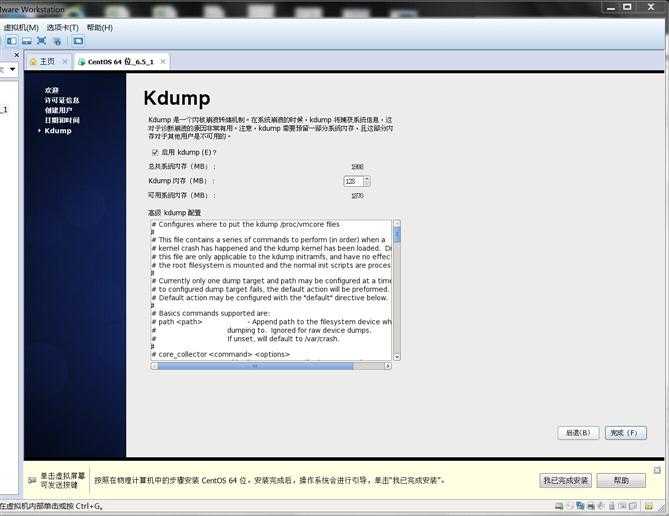Image resolution: width=669 pixels, height=516 pixels.
Task: Click the CD/DVD device icon in status bar
Action: click(570, 506)
